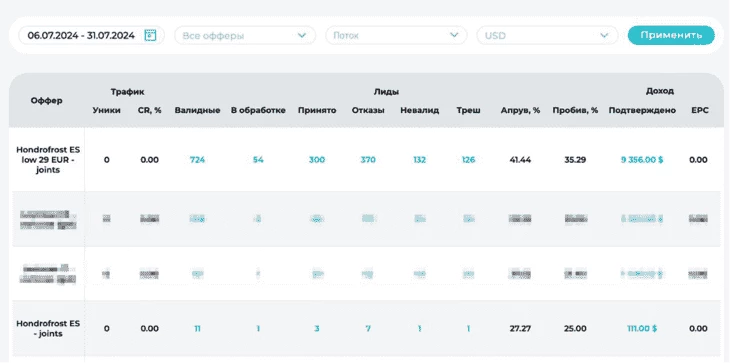The width and height of the screenshot is (730, 363).
Task: Expand the 'Поток' dropdown chevron
Action: (x=454, y=35)
